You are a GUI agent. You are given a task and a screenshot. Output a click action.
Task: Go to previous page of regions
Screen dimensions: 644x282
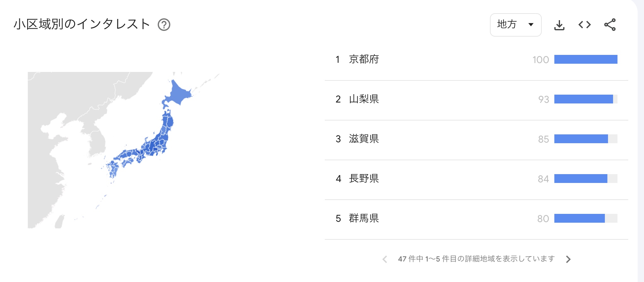(385, 259)
